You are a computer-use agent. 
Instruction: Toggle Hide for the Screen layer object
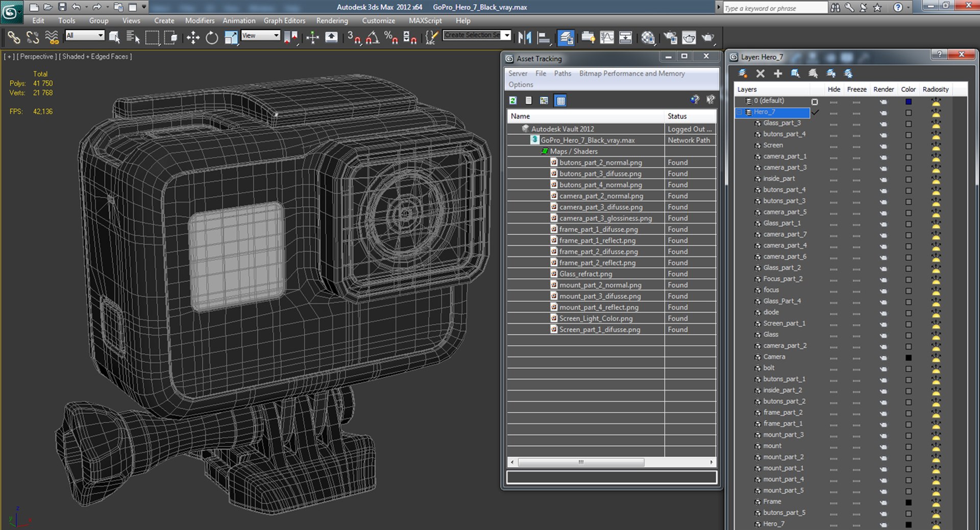coord(834,146)
